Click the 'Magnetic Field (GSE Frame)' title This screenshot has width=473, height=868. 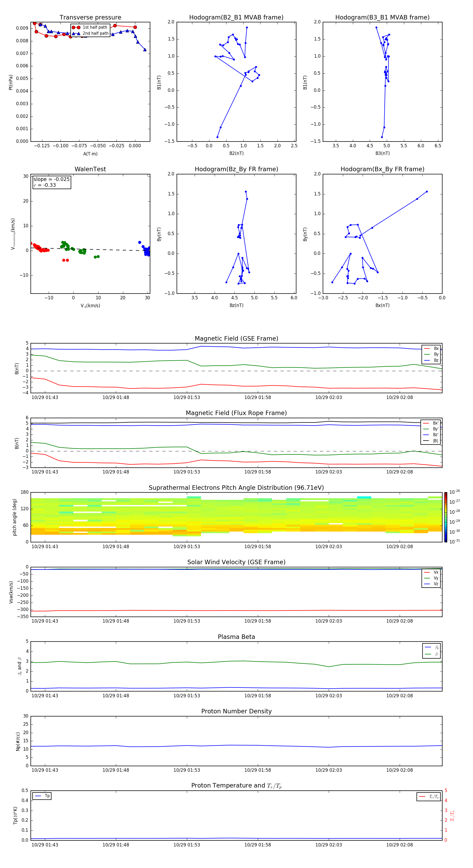[236, 339]
